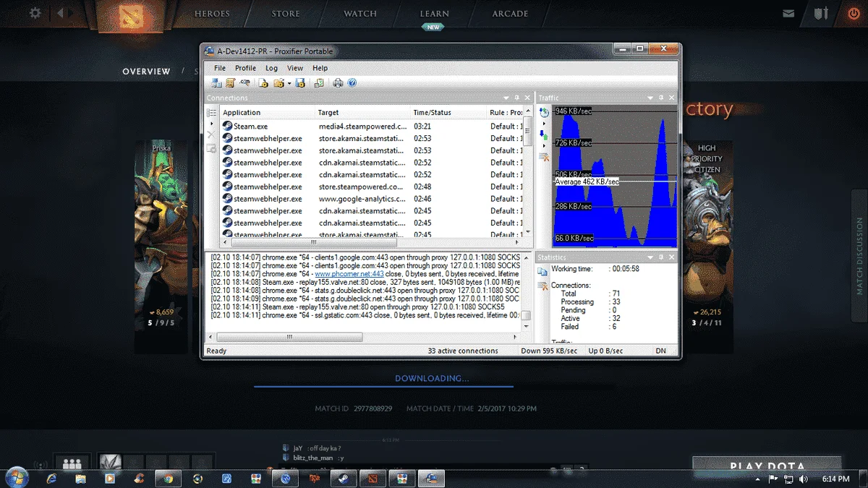Open the Statistics panel dropdown arrow

click(650, 257)
